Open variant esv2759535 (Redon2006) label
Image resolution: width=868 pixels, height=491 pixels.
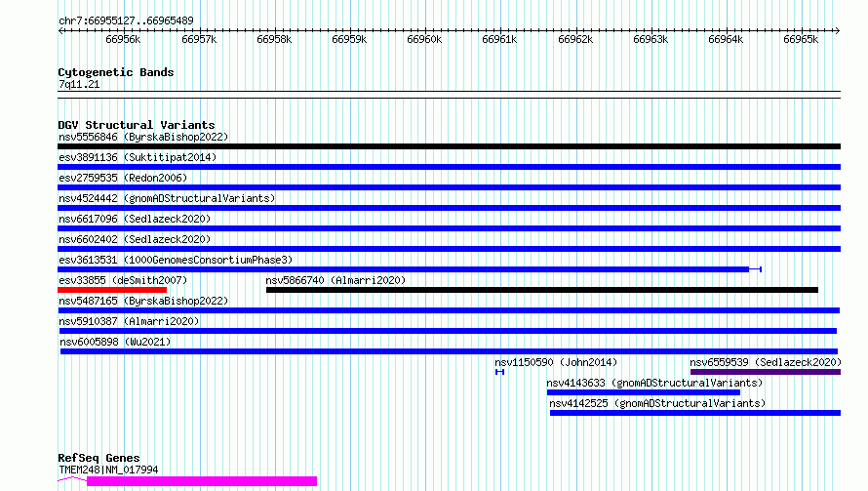(123, 178)
